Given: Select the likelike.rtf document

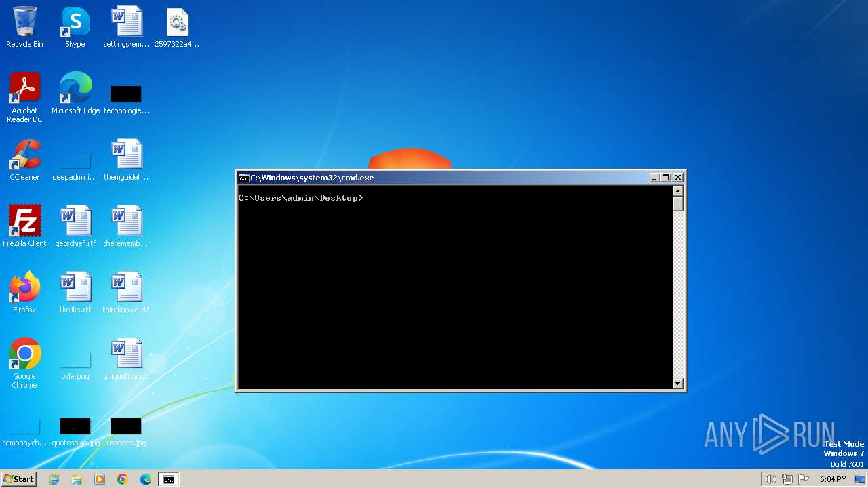Looking at the screenshot, I should click(x=75, y=293).
